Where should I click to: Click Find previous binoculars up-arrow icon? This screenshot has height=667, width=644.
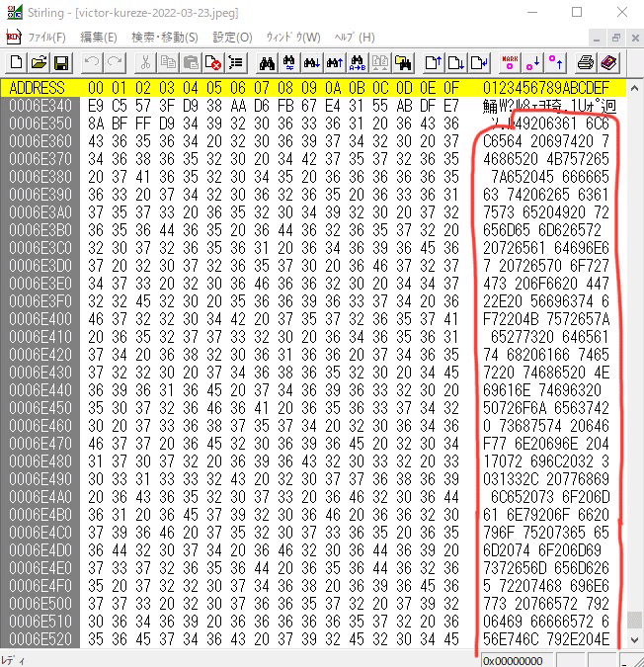pyautogui.click(x=335, y=63)
